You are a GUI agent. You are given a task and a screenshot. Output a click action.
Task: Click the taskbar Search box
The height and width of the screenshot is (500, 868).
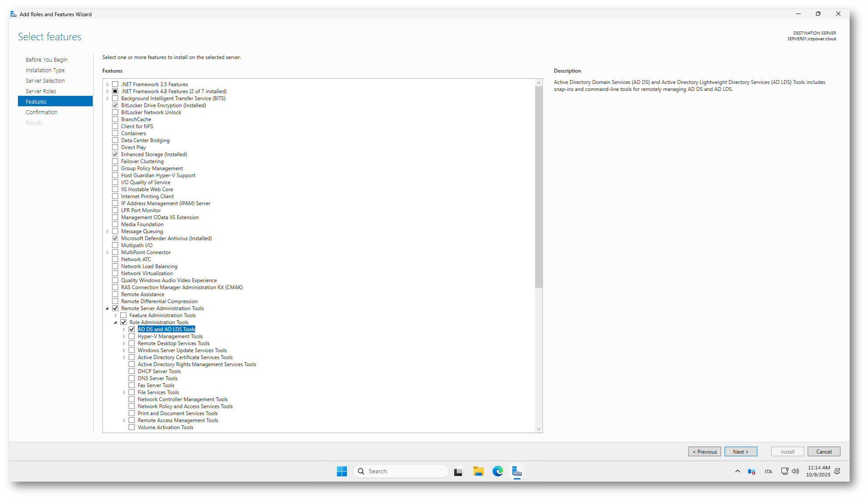coord(400,471)
